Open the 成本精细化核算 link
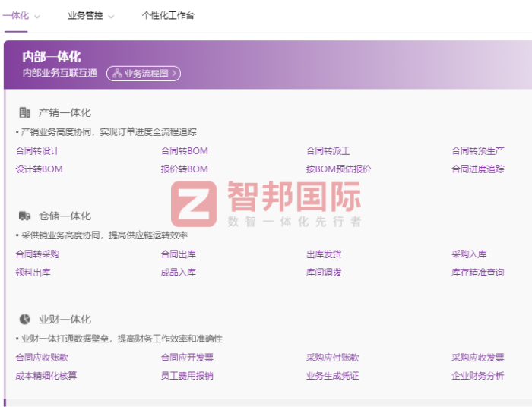Image resolution: width=532 pixels, height=407 pixels. pos(46,376)
